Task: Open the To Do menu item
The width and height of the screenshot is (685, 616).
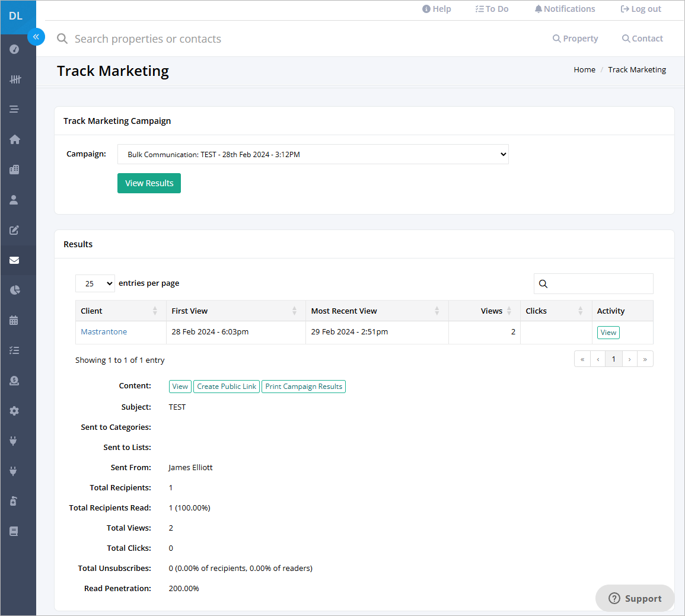Action: pyautogui.click(x=492, y=9)
